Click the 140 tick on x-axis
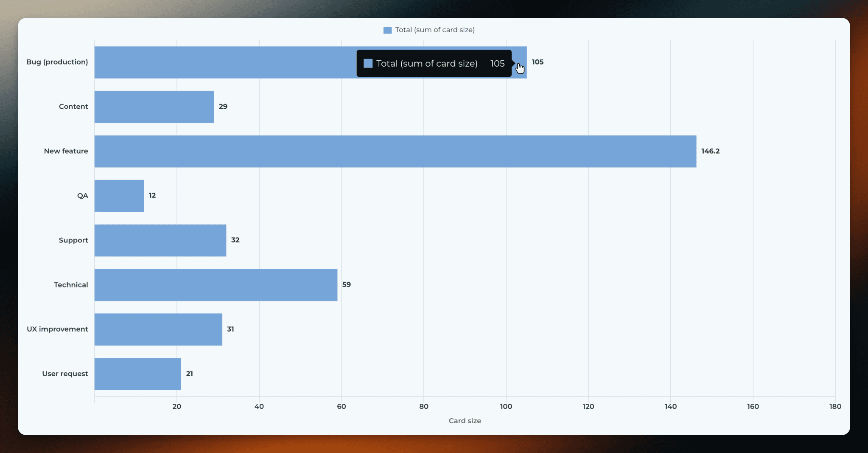 [671, 406]
